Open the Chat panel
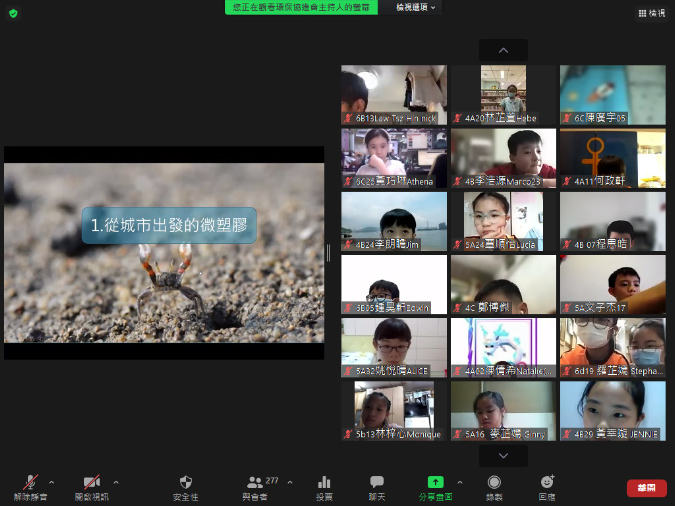 tap(377, 485)
